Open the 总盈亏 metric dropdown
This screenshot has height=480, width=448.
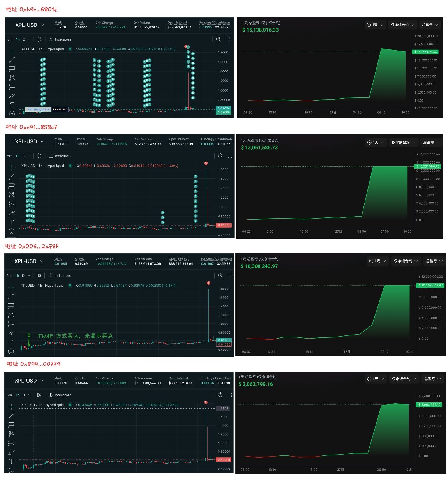coord(430,25)
